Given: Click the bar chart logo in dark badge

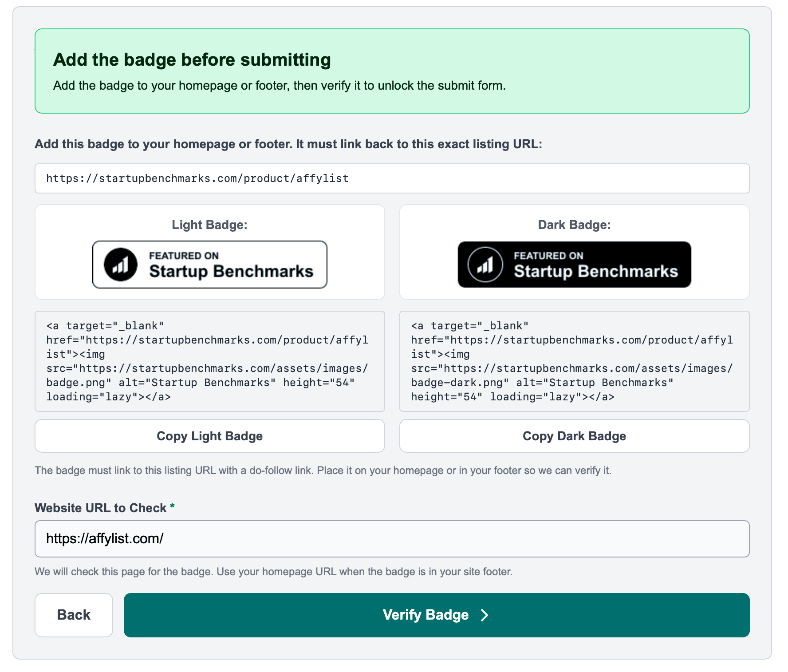Looking at the screenshot, I should (x=485, y=265).
